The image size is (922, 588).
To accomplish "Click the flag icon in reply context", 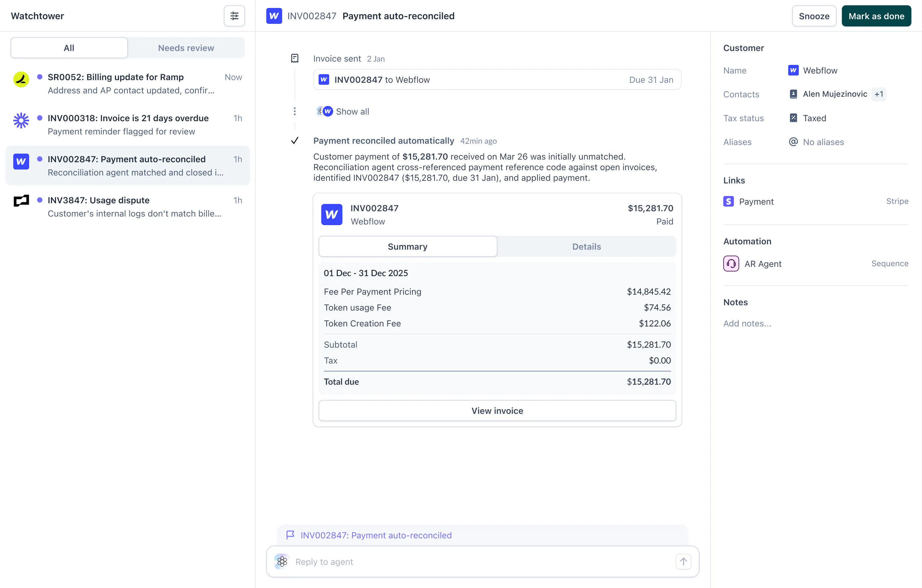I will pyautogui.click(x=290, y=535).
